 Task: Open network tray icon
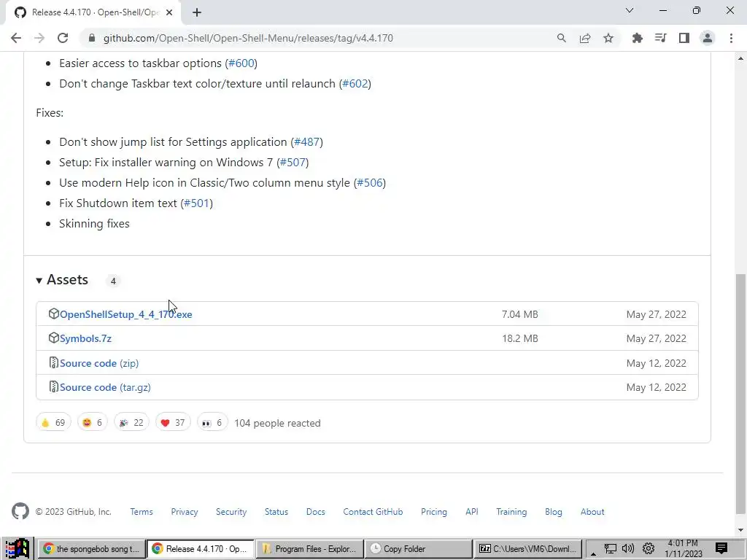[611, 549]
